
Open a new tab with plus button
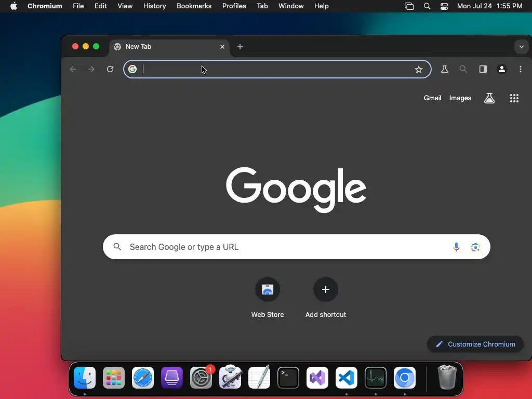click(x=240, y=47)
